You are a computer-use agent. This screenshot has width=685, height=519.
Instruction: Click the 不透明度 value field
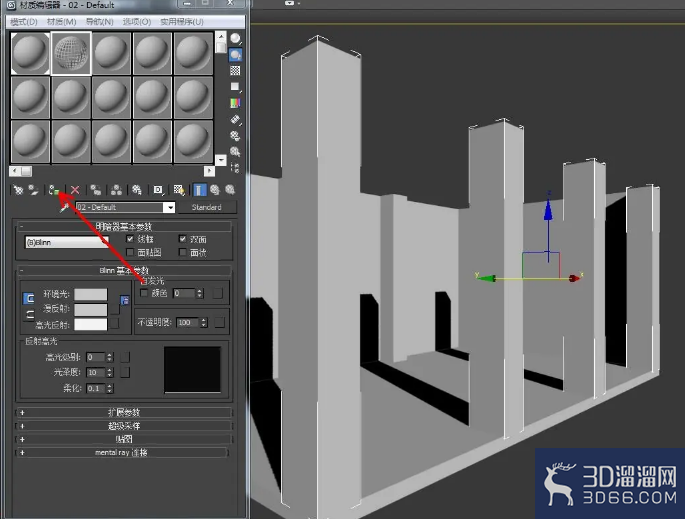click(x=188, y=322)
